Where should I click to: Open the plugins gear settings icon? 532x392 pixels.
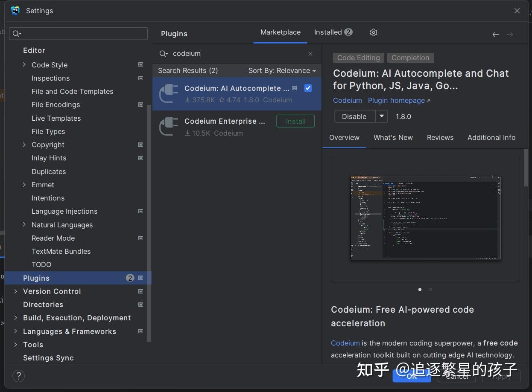[374, 32]
